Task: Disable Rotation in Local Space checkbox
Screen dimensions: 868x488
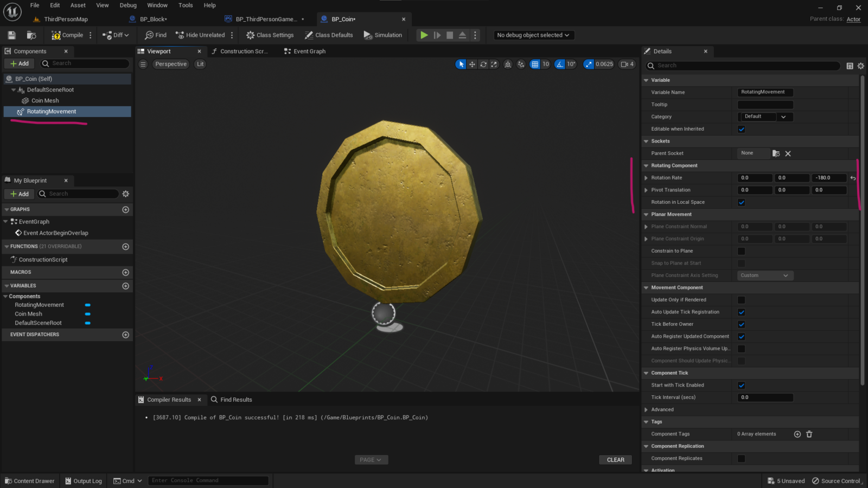Action: [741, 202]
